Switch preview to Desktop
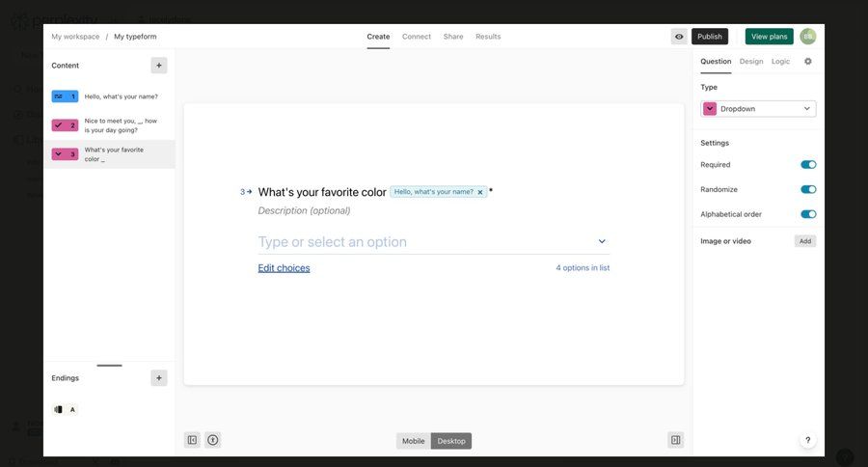 [451, 441]
